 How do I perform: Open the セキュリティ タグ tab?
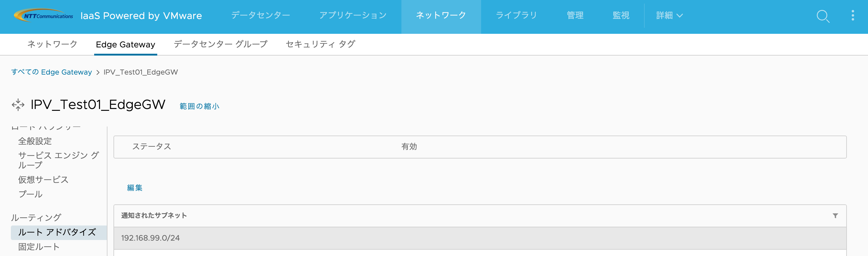321,44
